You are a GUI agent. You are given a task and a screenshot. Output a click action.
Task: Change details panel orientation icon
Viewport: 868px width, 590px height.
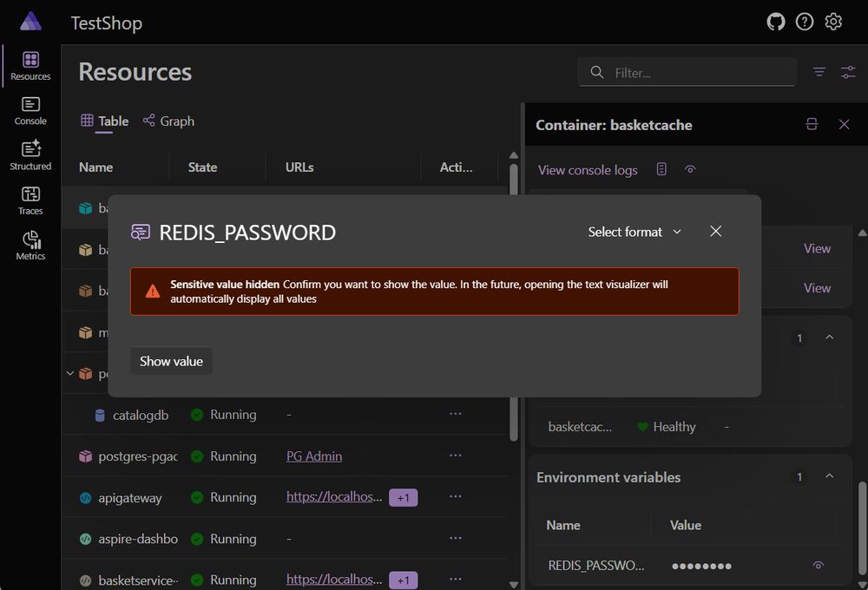pyautogui.click(x=812, y=124)
